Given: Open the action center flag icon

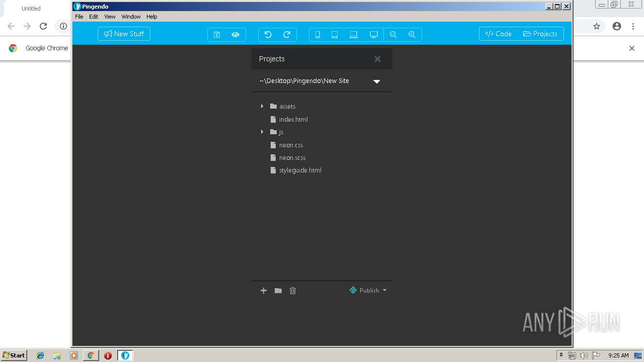Looking at the screenshot, I should [596, 355].
